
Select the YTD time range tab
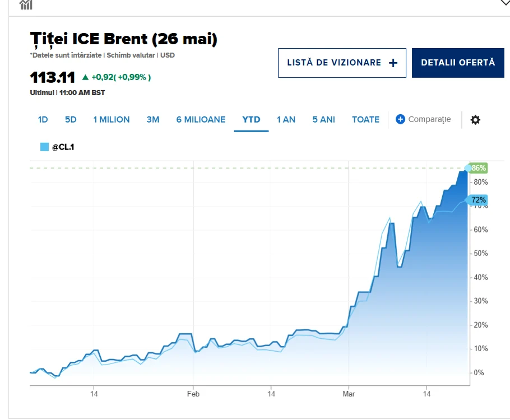(251, 120)
